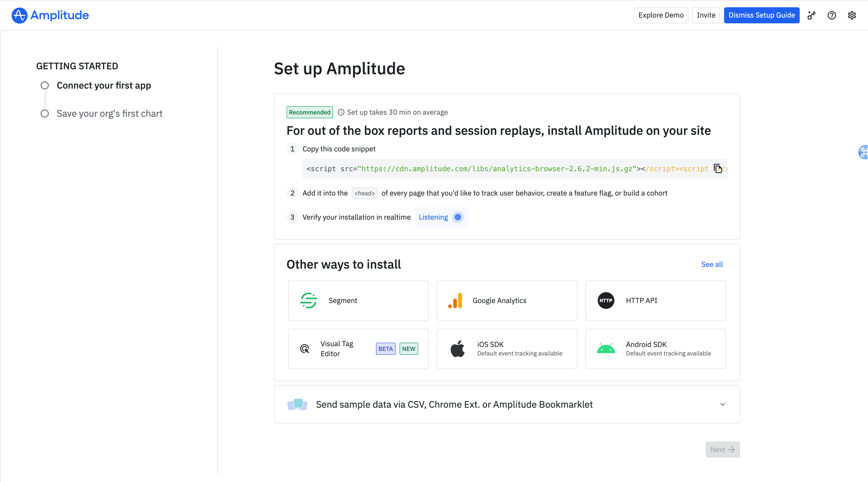The image size is (868, 482).
Task: Copy the code snippet with the copy icon
Action: (x=717, y=168)
